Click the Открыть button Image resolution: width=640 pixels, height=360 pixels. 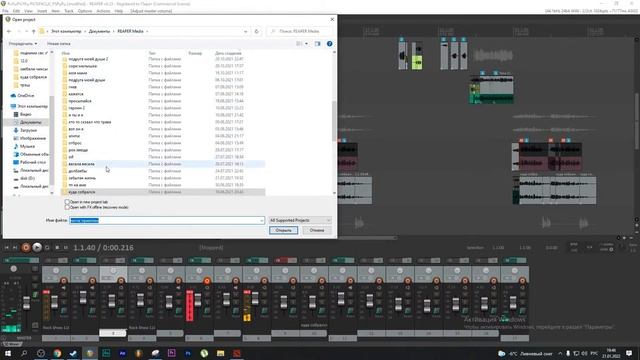pyautogui.click(x=283, y=231)
